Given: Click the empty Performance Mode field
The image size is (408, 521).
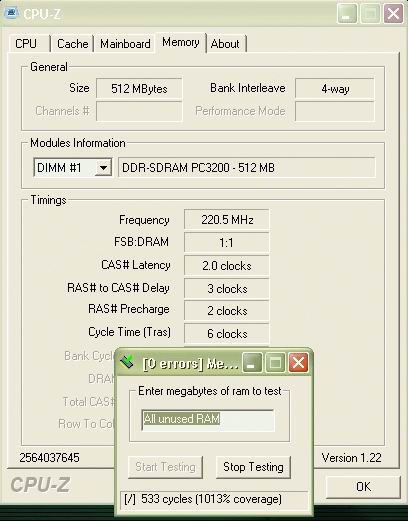Looking at the screenshot, I should point(335,111).
